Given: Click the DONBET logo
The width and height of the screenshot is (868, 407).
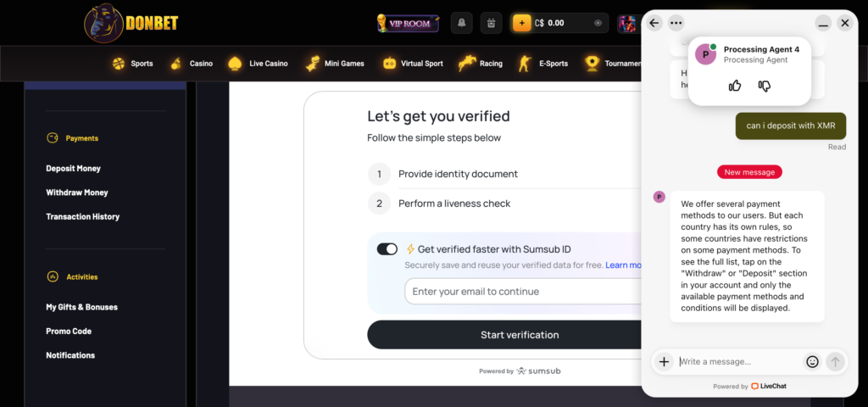Looking at the screenshot, I should pyautogui.click(x=131, y=23).
